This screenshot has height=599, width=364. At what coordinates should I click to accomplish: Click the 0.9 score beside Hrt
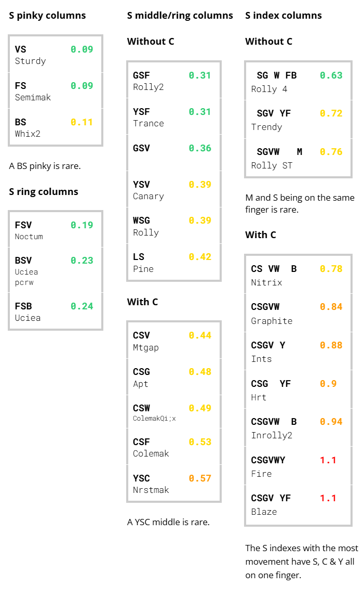pos(328,384)
